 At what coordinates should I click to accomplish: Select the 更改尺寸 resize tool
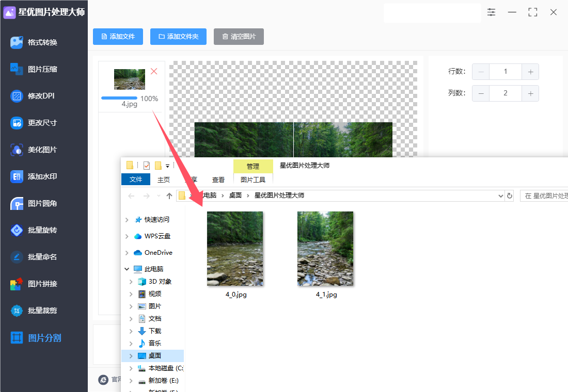(x=34, y=123)
